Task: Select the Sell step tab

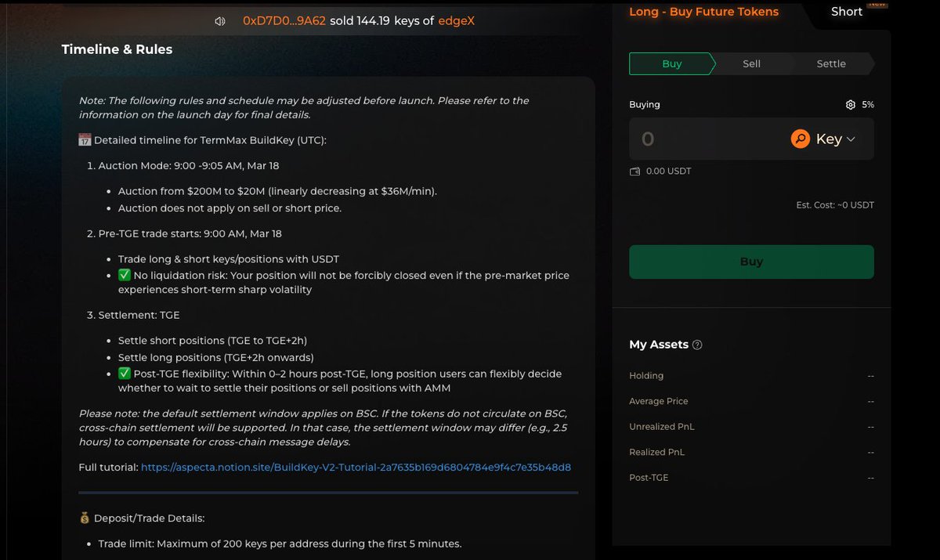Action: (751, 64)
